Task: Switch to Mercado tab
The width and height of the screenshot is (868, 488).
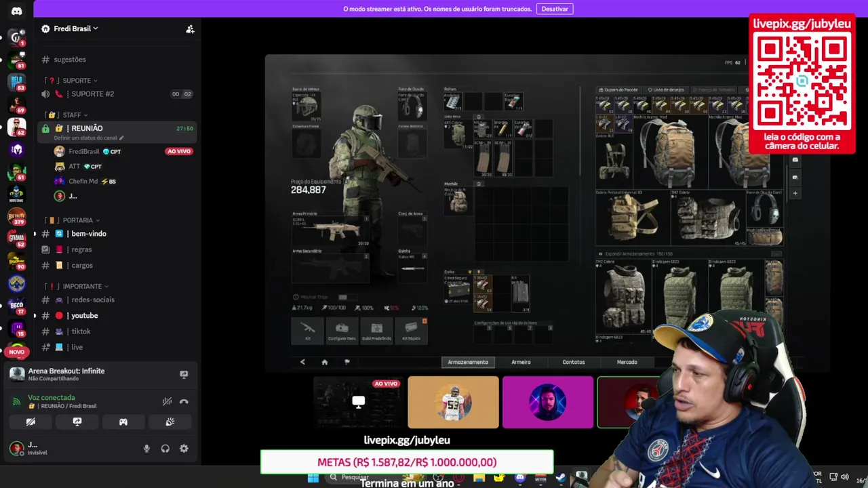Action: coord(627,362)
